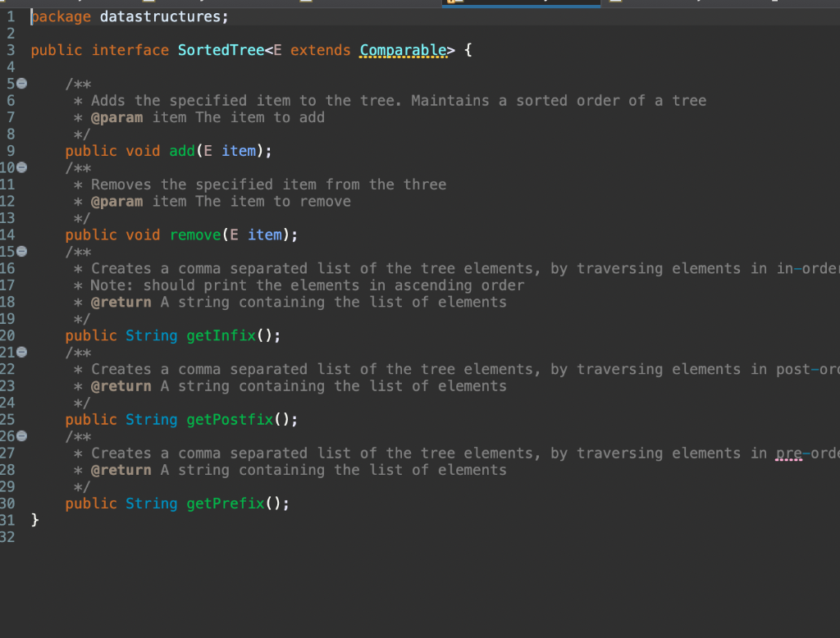The width and height of the screenshot is (840, 638).
Task: Click the @return tag on line 28
Action: pos(121,470)
